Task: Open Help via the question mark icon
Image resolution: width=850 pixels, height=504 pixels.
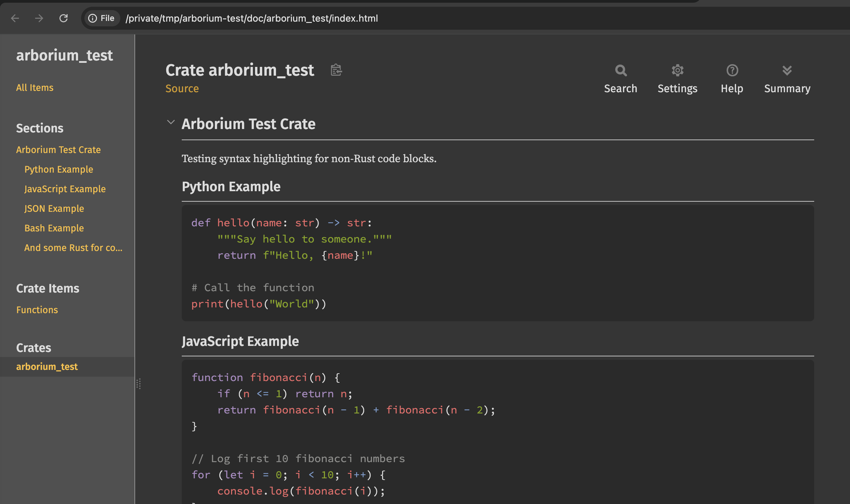Action: coord(732,71)
